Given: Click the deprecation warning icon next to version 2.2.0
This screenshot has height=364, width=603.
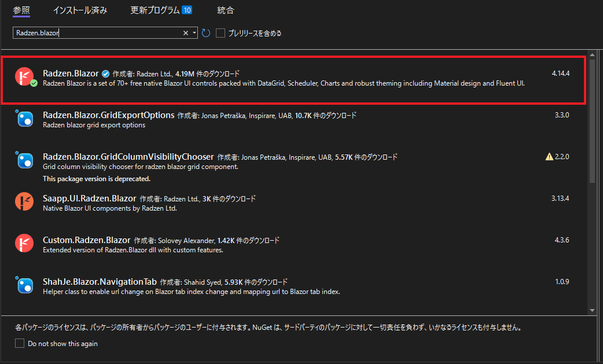Looking at the screenshot, I should [549, 156].
